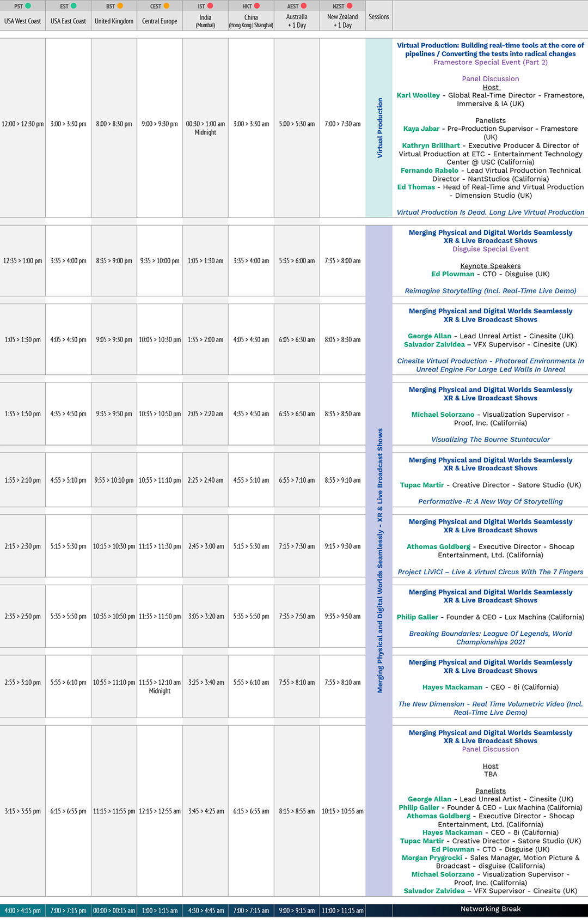Click the red dot next to AEST
Viewport: 588px width, 924px height.
[x=303, y=6]
